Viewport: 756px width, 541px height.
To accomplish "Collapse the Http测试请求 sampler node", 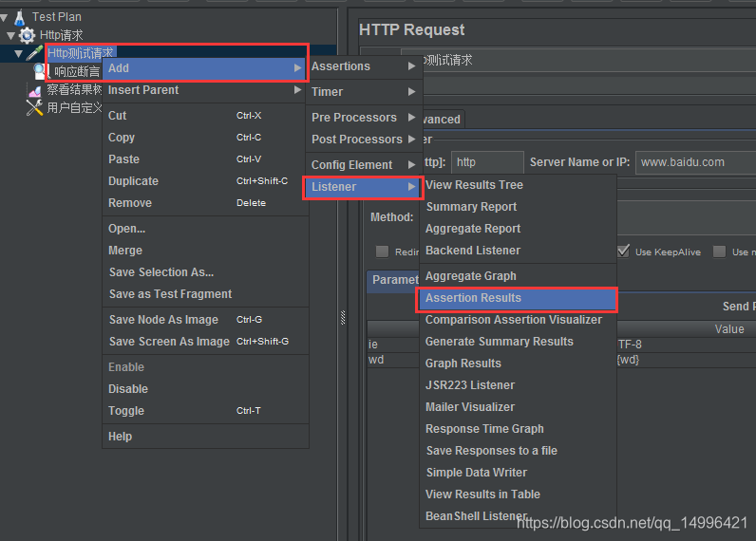I will [19, 53].
